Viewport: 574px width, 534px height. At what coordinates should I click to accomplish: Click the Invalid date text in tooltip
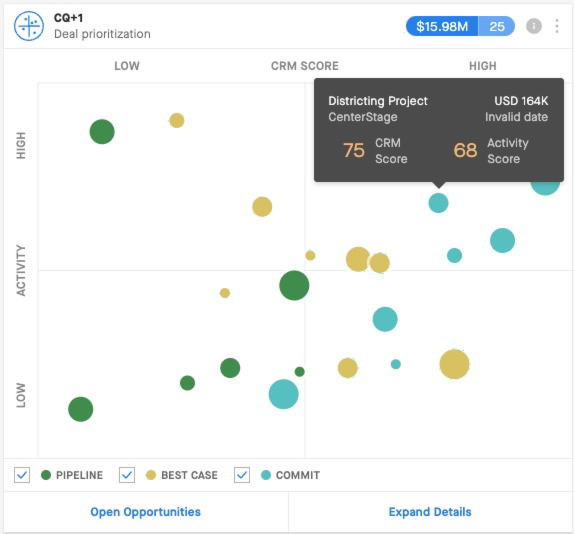(x=517, y=117)
